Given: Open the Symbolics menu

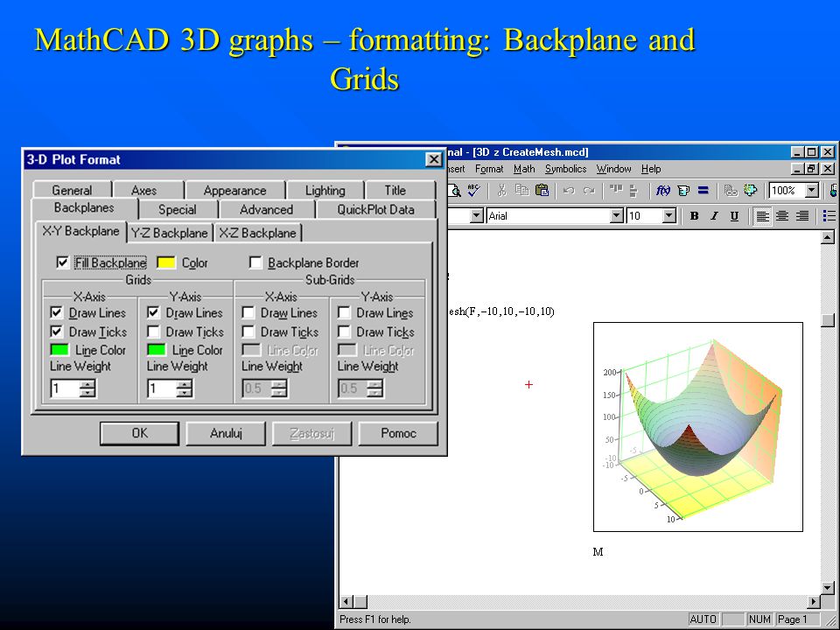Looking at the screenshot, I should click(x=566, y=169).
